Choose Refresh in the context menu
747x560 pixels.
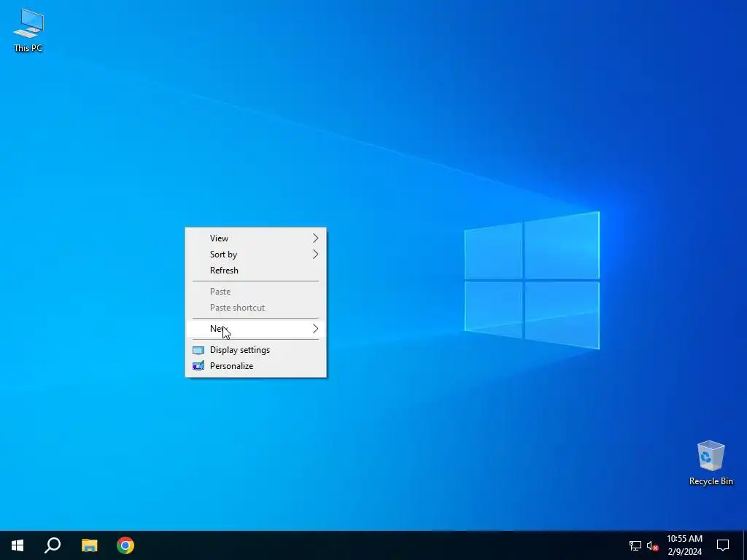point(256,271)
